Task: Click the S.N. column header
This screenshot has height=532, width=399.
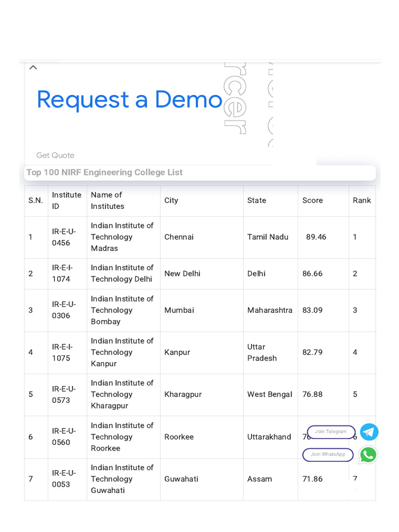Action: pyautogui.click(x=36, y=201)
